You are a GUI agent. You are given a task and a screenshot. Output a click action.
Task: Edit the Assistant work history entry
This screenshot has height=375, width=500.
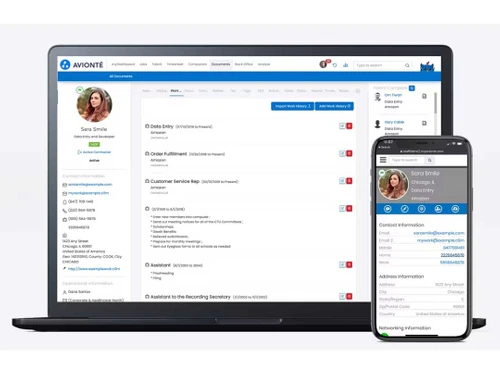342,265
